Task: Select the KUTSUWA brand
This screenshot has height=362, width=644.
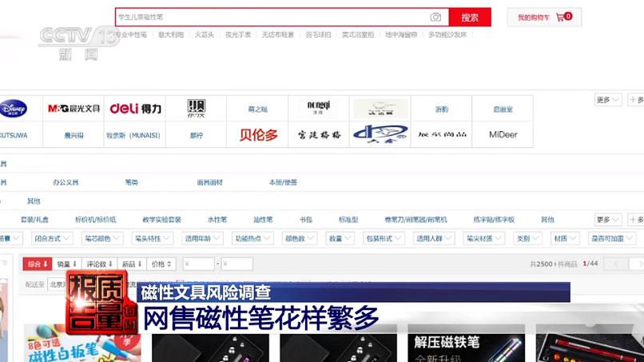Action: click(x=13, y=135)
